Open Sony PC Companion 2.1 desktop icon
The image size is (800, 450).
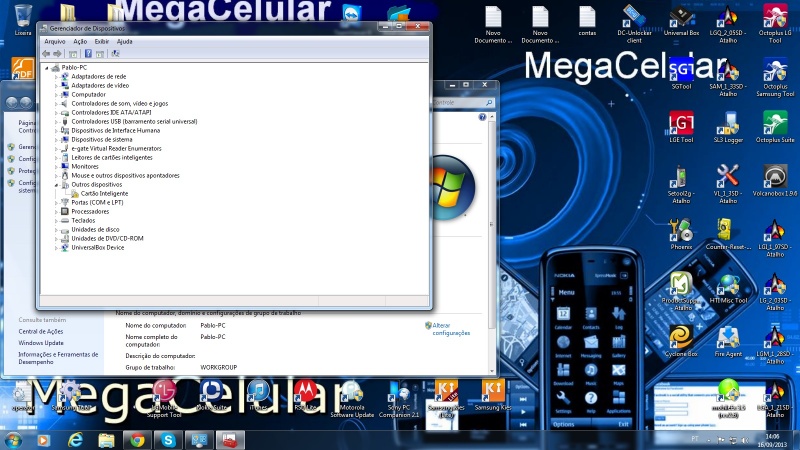[399, 401]
